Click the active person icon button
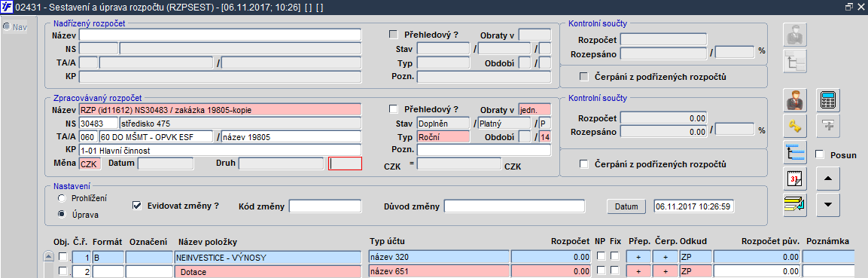868x278 pixels. (x=796, y=100)
